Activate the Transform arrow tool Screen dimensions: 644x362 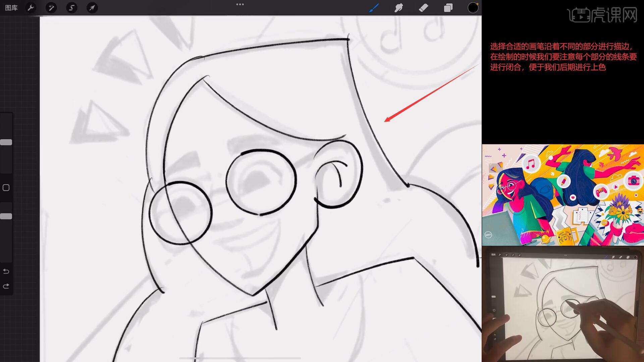tap(92, 8)
